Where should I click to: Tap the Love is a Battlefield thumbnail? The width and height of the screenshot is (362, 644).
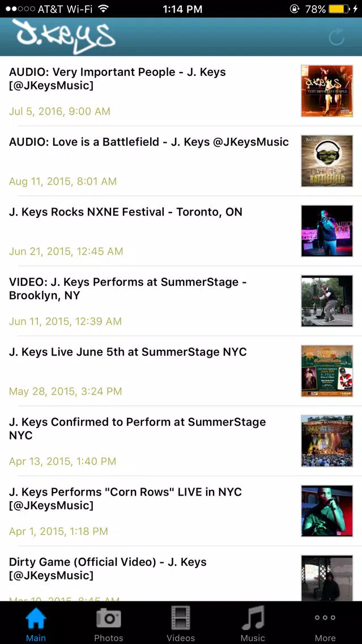327,161
